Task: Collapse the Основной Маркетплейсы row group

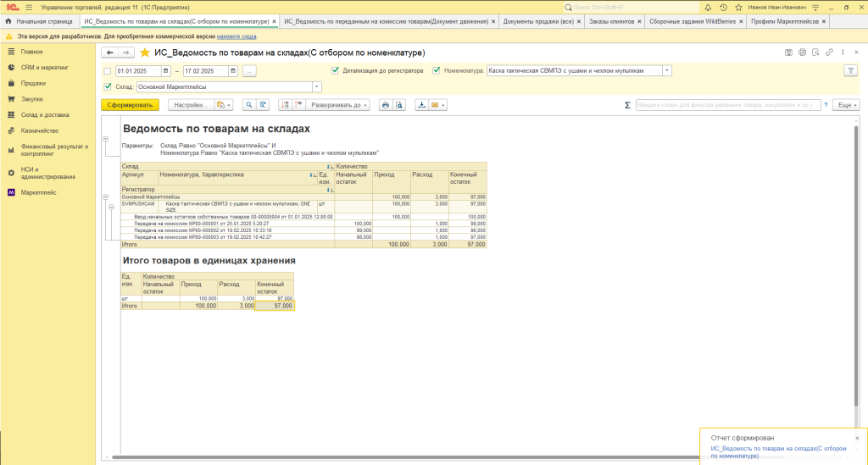Action: coord(105,197)
